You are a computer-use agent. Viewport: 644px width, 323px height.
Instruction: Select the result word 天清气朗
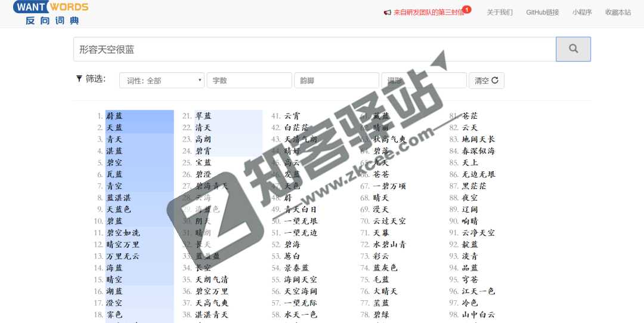(301, 139)
